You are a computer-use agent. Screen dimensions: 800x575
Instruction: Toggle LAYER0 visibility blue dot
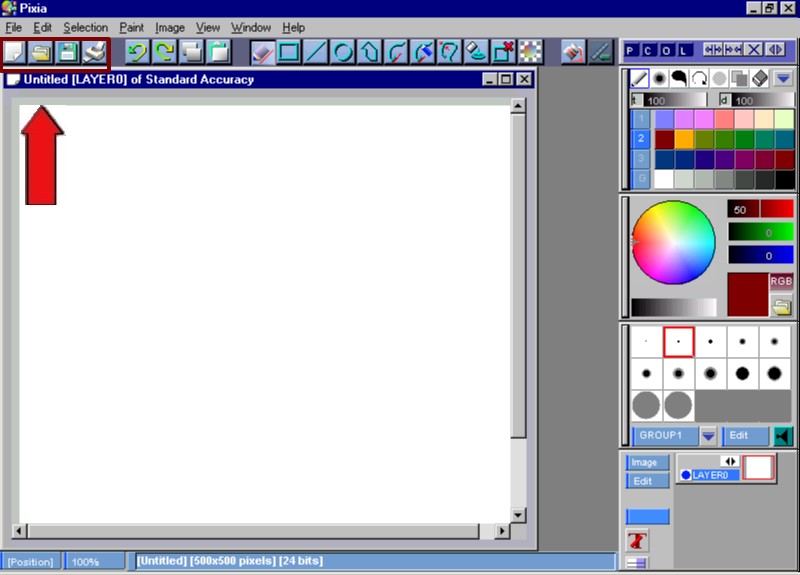686,475
